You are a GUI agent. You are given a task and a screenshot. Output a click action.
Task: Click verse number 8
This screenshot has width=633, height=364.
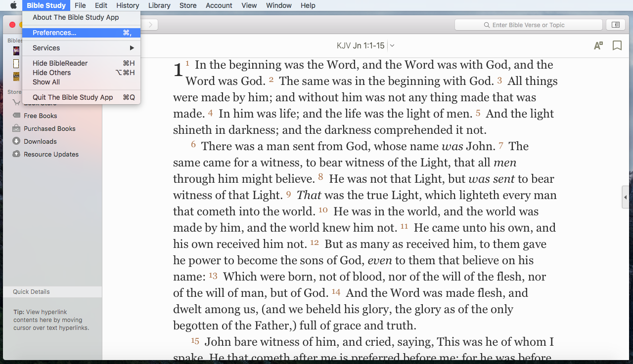click(320, 177)
